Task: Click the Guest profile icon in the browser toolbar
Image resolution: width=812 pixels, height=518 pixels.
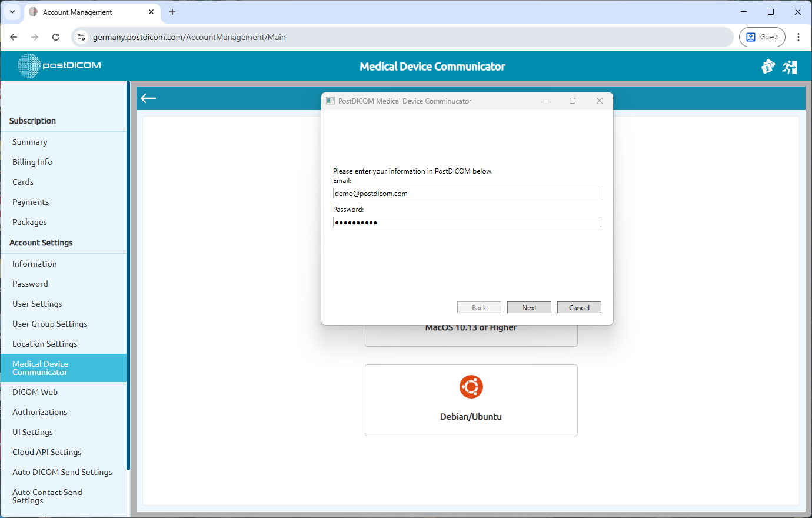Action: pyautogui.click(x=762, y=36)
